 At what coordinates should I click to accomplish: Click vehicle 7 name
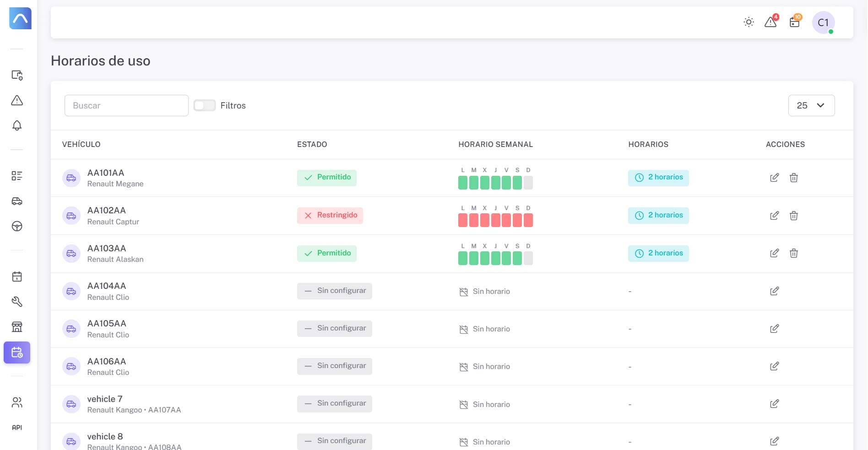pos(105,399)
